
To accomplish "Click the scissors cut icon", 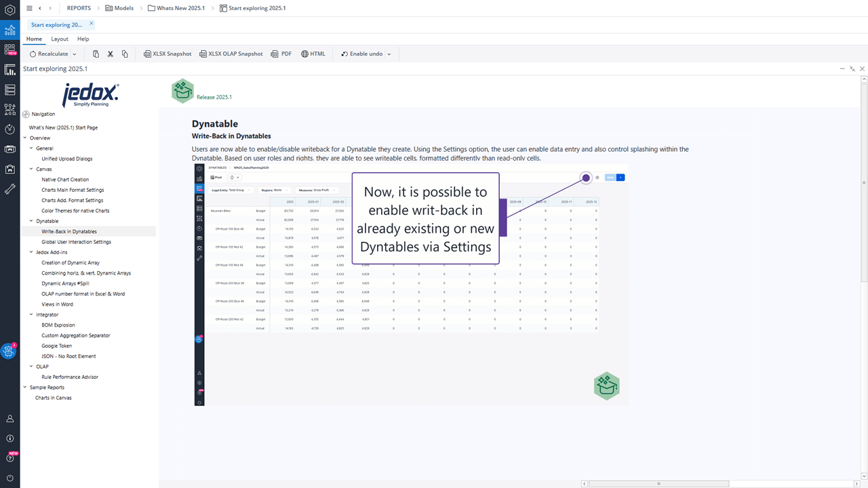I will coord(111,54).
